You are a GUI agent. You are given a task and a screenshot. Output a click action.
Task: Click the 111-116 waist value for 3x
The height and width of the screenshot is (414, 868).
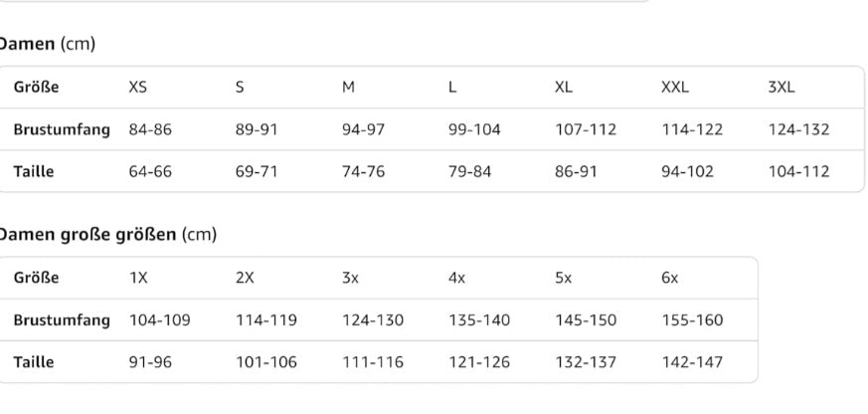click(373, 362)
